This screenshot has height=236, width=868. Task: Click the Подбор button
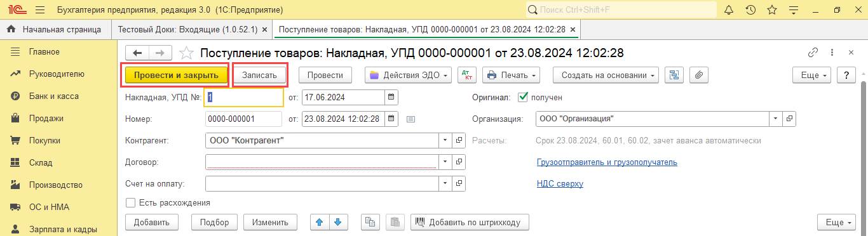coord(214,222)
